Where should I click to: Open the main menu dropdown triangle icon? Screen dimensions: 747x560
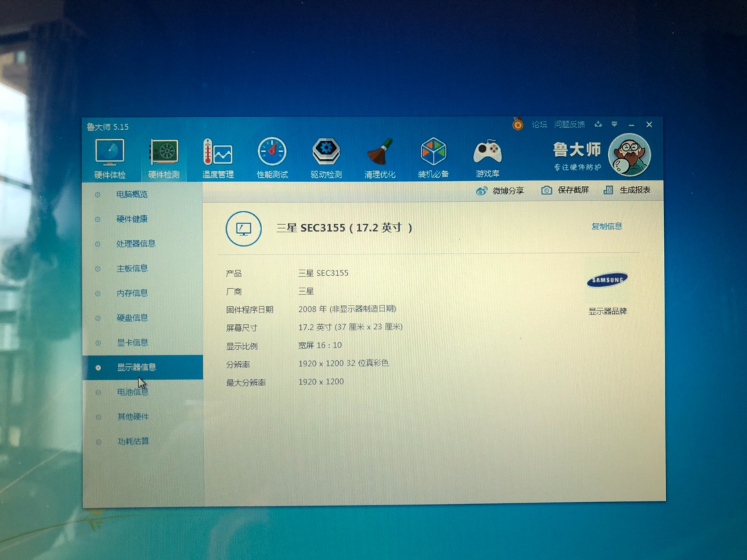point(615,124)
